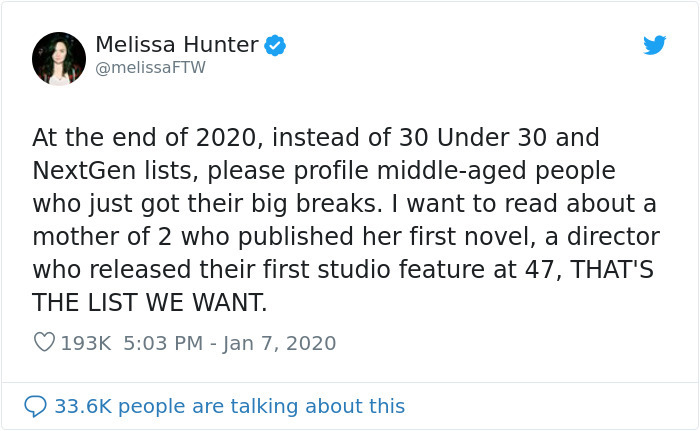
Task: Click the Twitter bird logo
Action: [654, 45]
